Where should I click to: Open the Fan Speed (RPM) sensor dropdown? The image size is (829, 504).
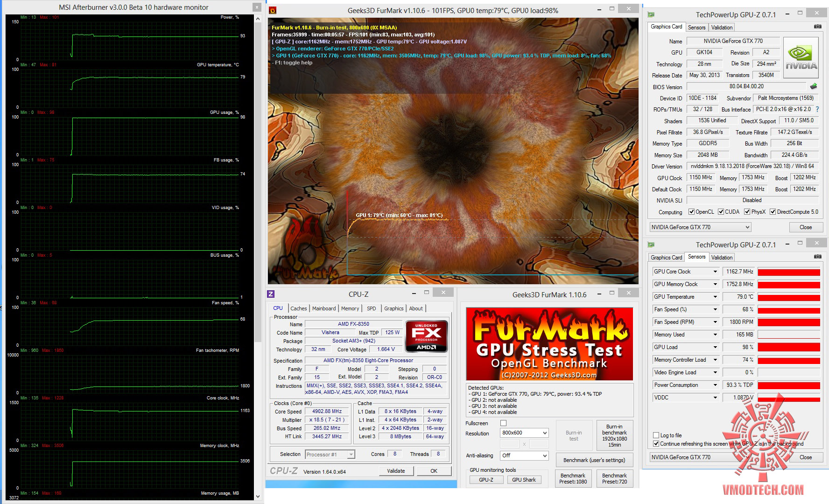(x=715, y=322)
